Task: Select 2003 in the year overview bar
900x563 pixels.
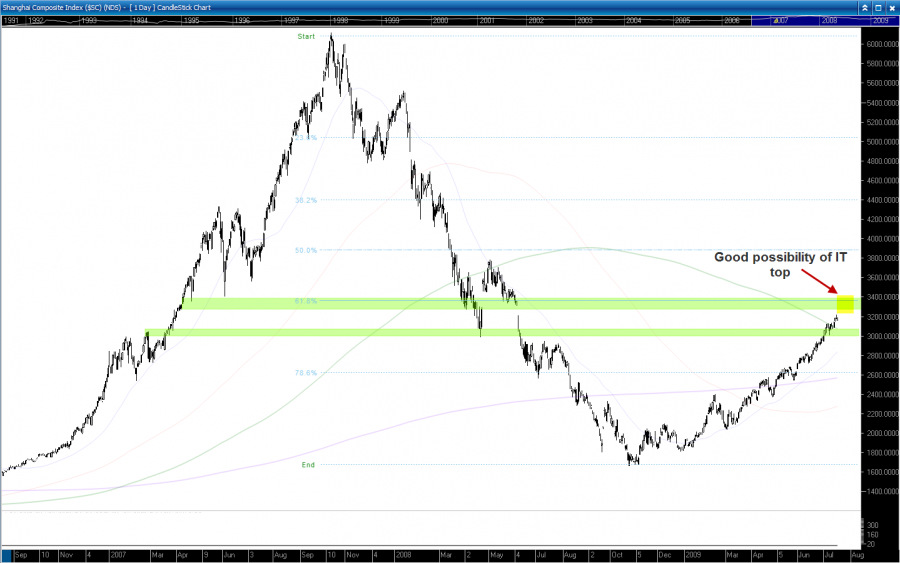Action: pos(585,21)
